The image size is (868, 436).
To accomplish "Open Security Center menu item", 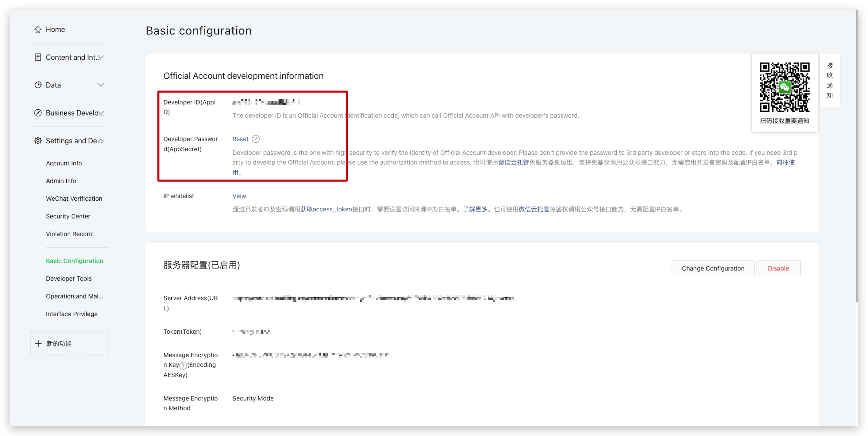I will 68,216.
